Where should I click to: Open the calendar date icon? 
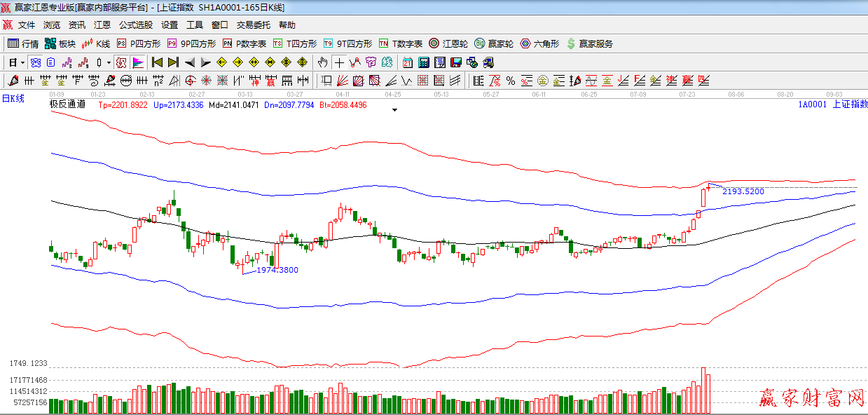click(x=407, y=62)
